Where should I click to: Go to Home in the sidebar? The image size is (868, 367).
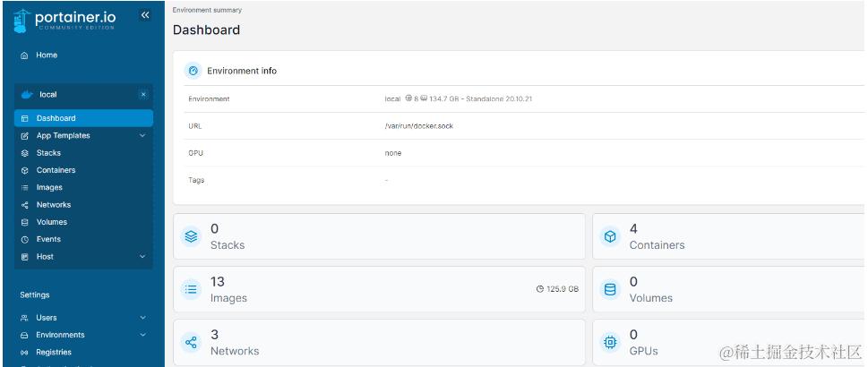[x=47, y=55]
